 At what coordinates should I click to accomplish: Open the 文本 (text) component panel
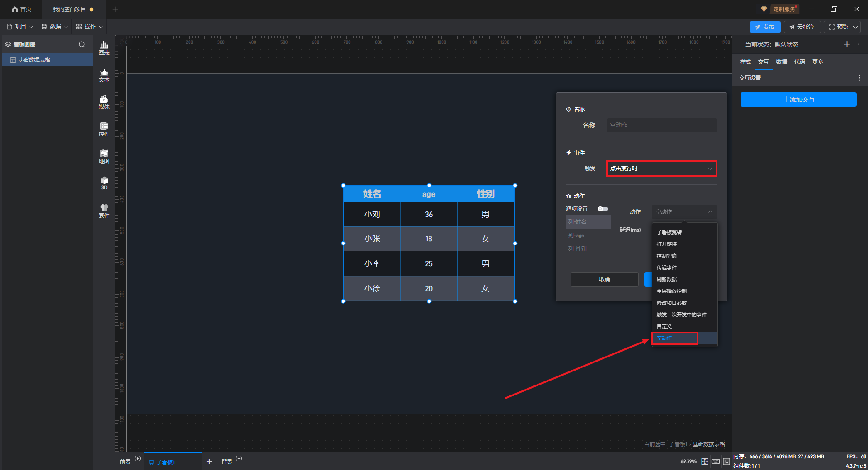point(104,75)
